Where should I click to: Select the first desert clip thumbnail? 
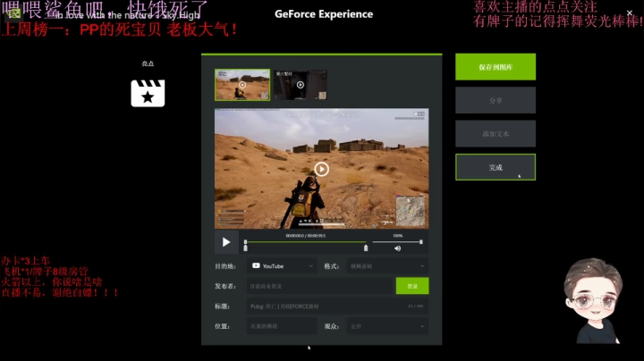[x=242, y=85]
